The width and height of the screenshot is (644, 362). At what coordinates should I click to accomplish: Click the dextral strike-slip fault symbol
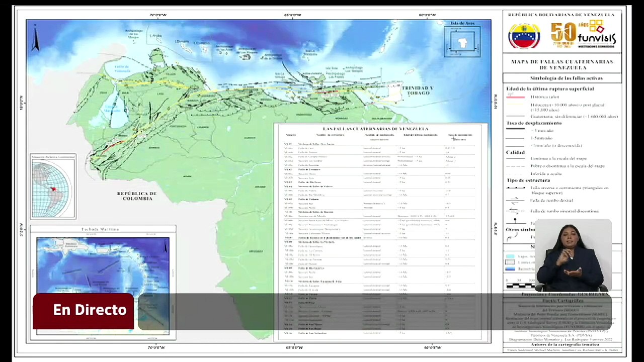coord(515,201)
